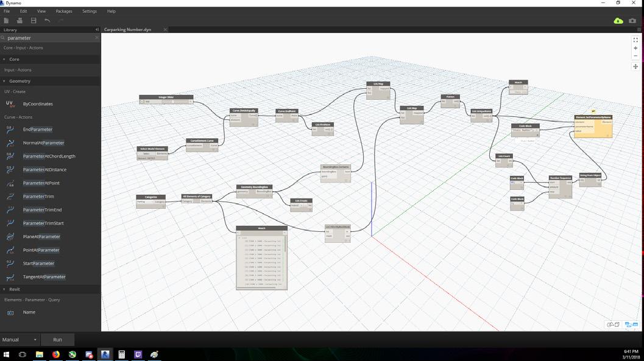Collapse the Geometry library category
644x361 pixels.
pos(4,81)
